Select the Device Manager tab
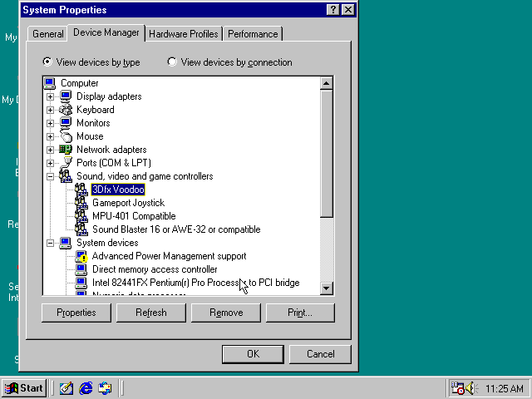532x399 pixels. (106, 32)
